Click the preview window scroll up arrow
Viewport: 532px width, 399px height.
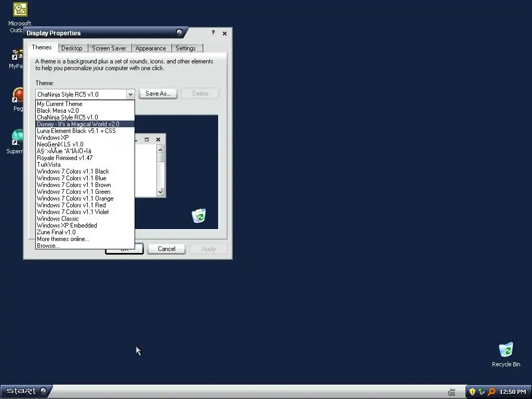click(x=161, y=149)
